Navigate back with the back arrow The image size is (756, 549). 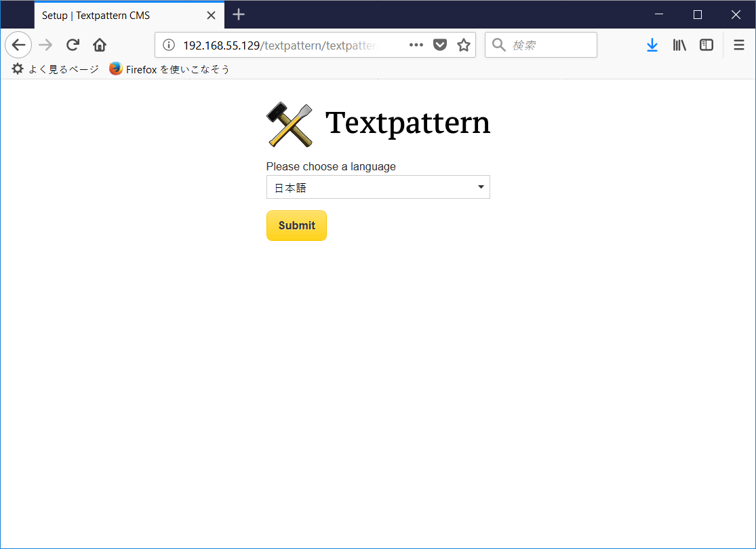tap(18, 45)
